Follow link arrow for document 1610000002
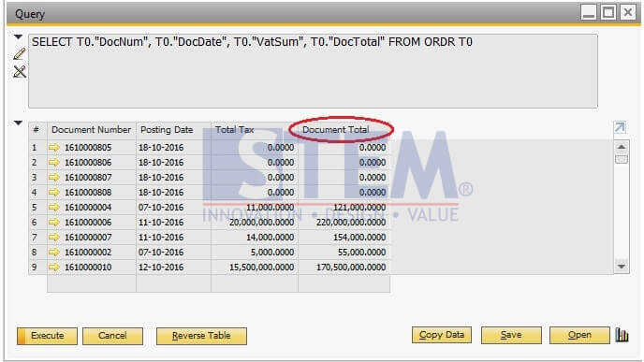The image size is (644, 362). tap(54, 252)
